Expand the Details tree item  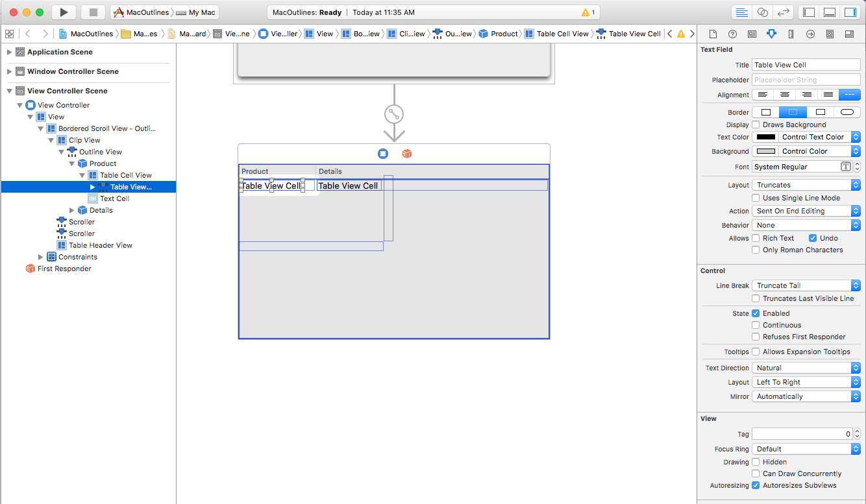(x=71, y=210)
